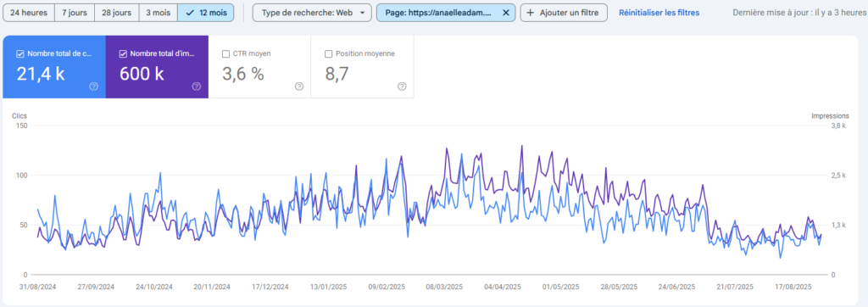Click the 150 clicks axis label
The image size is (868, 307).
click(20, 126)
